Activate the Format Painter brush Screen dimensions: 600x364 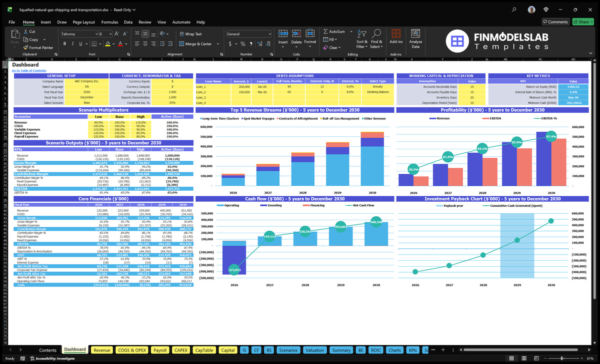(25, 47)
